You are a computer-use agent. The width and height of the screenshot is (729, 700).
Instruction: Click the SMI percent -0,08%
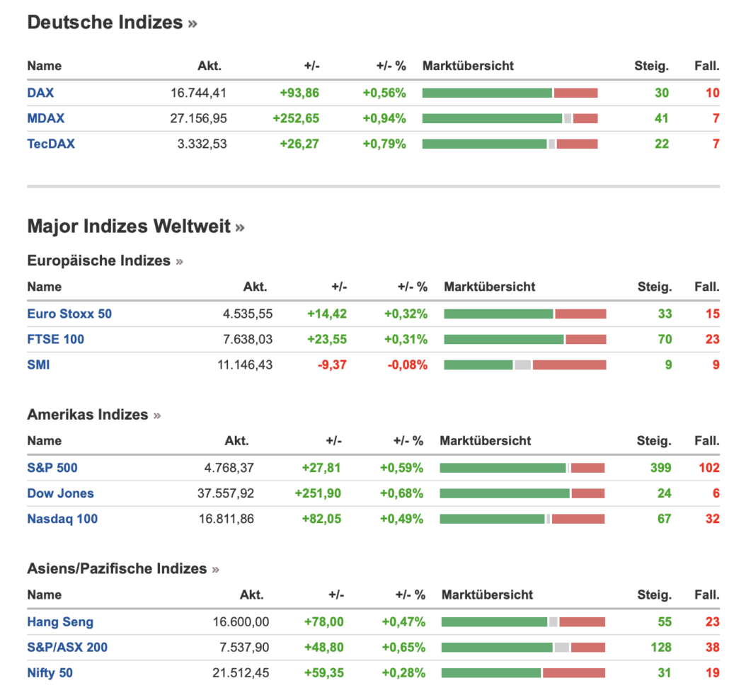[408, 365]
